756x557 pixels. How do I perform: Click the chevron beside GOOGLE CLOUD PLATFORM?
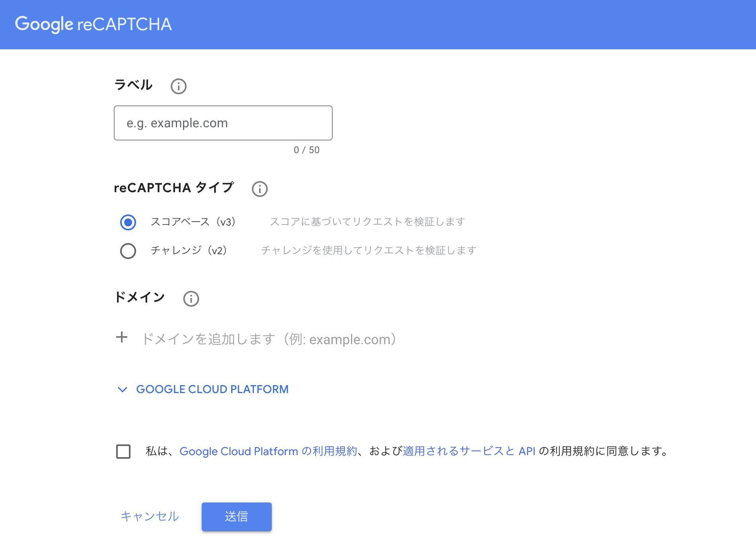point(123,390)
